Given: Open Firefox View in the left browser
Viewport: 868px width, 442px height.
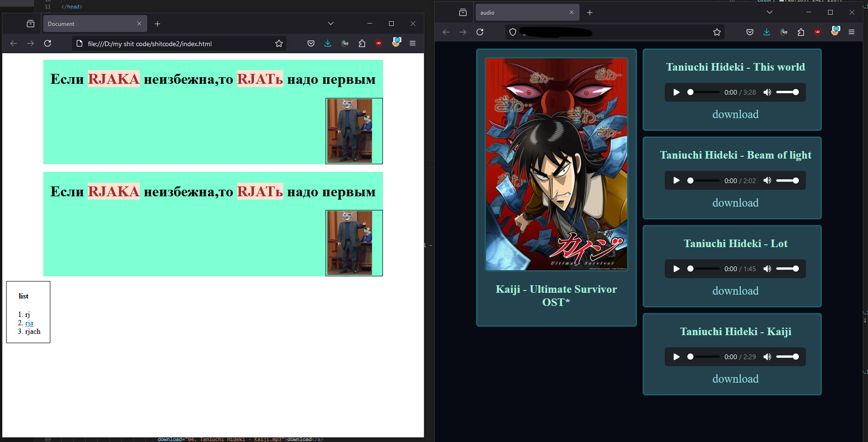Looking at the screenshot, I should (31, 24).
